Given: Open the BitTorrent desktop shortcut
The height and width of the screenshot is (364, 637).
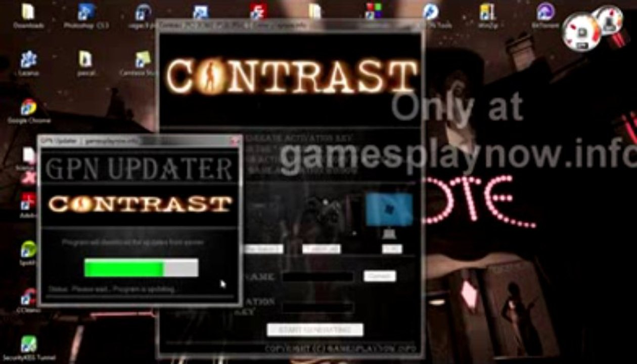Looking at the screenshot, I should point(545,15).
